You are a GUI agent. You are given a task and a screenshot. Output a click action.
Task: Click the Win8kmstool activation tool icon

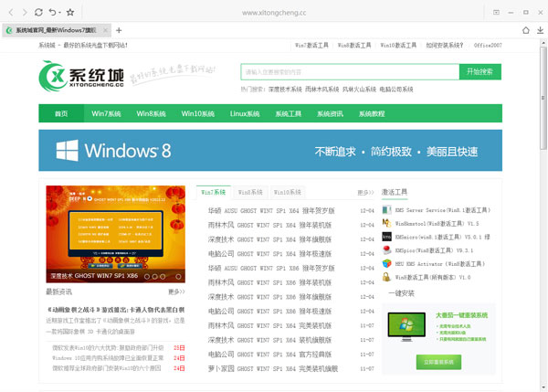click(x=386, y=223)
